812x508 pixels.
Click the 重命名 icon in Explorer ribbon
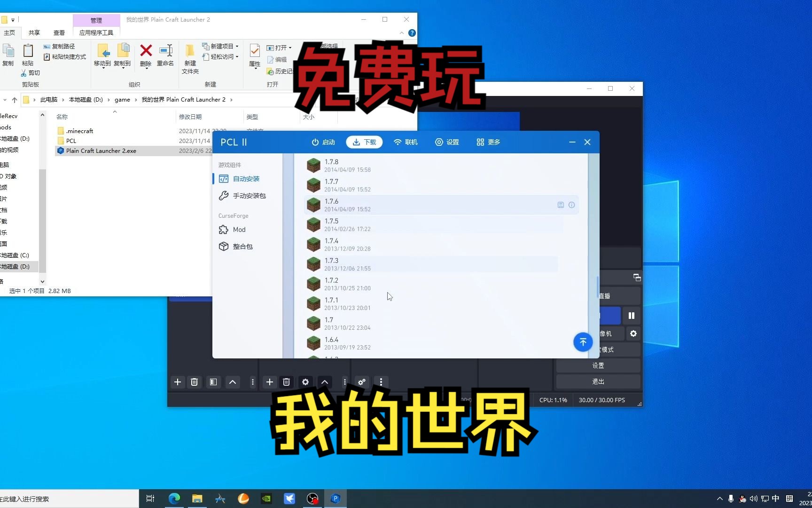(x=165, y=50)
